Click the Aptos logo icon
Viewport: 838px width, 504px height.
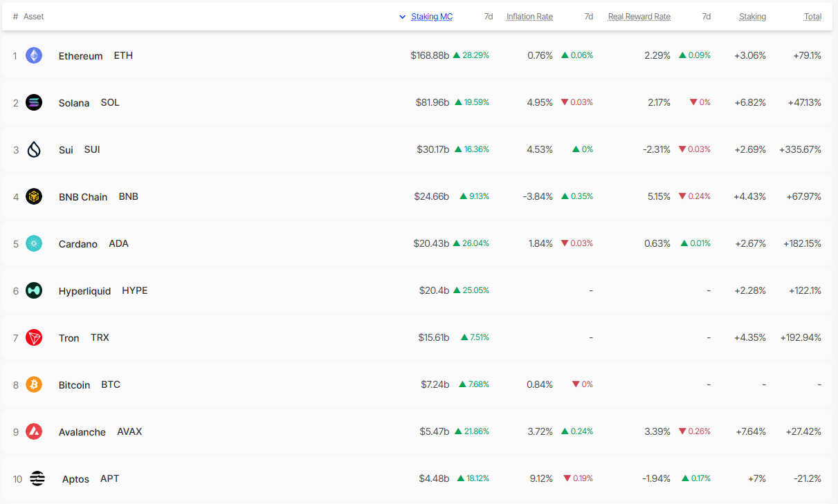coord(37,478)
